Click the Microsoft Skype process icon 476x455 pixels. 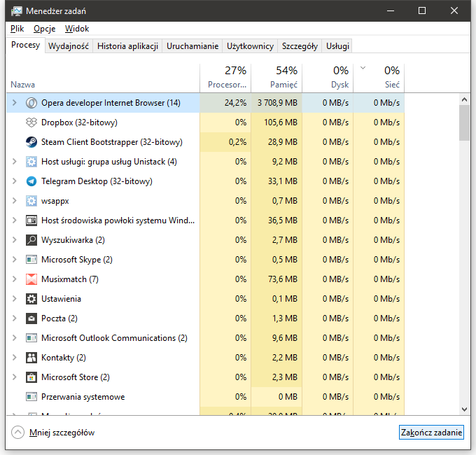click(x=31, y=260)
